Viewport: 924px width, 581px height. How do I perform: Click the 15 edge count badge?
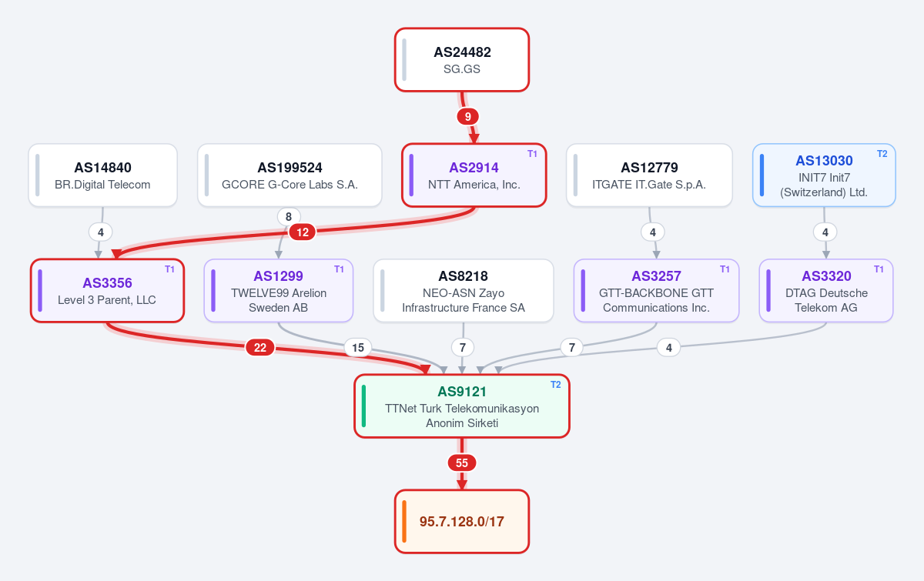(358, 348)
